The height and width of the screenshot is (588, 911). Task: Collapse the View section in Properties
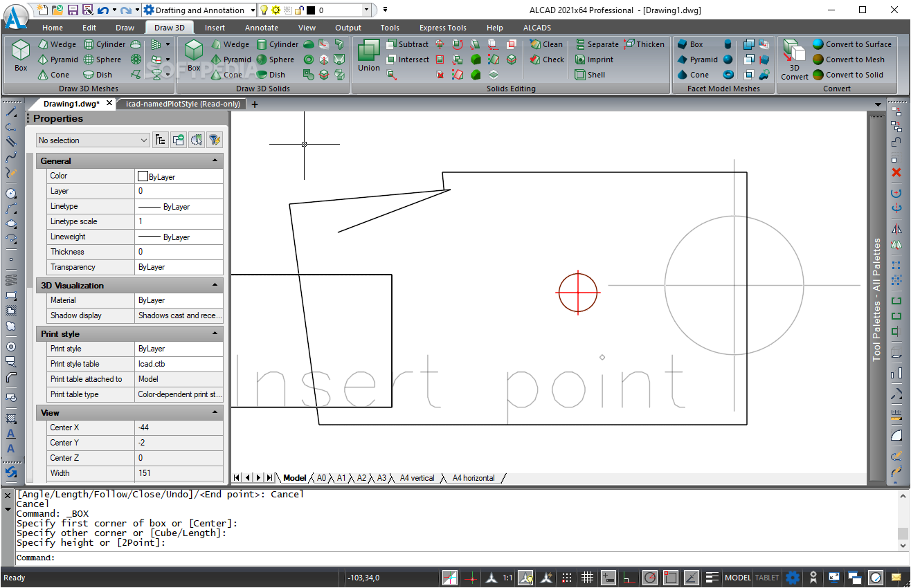click(215, 413)
